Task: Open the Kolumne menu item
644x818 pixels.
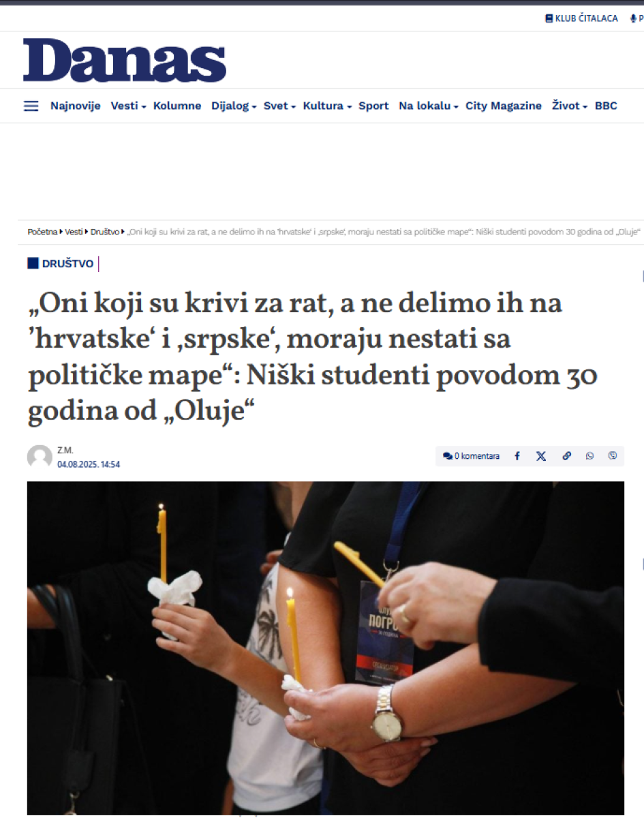Action: pyautogui.click(x=177, y=106)
